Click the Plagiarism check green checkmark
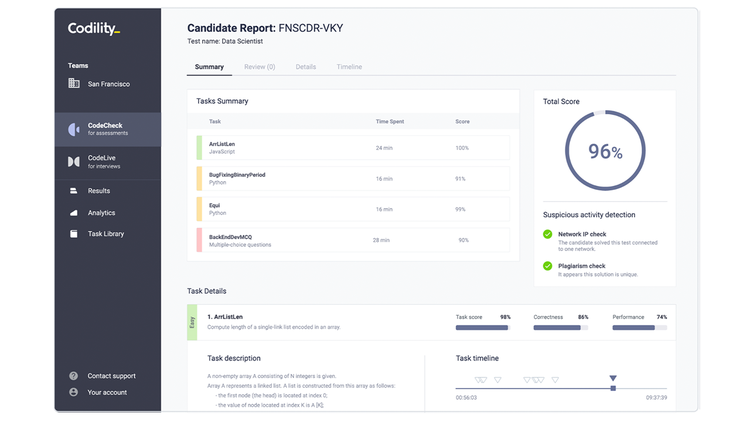The width and height of the screenshot is (750, 422). tap(548, 266)
